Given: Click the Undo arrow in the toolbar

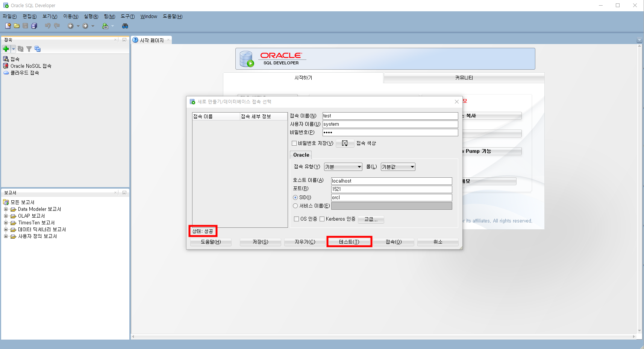Looking at the screenshot, I should point(48,26).
